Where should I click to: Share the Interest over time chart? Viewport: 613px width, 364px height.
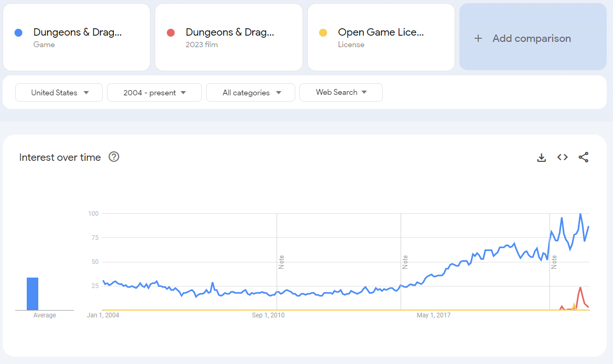click(x=584, y=157)
